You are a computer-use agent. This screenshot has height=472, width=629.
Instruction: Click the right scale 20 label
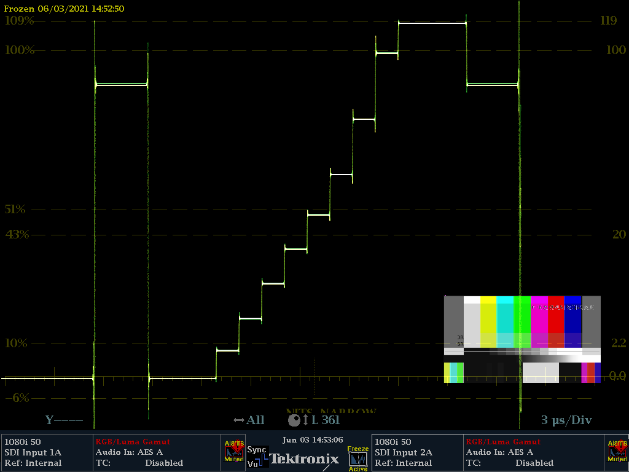point(619,234)
